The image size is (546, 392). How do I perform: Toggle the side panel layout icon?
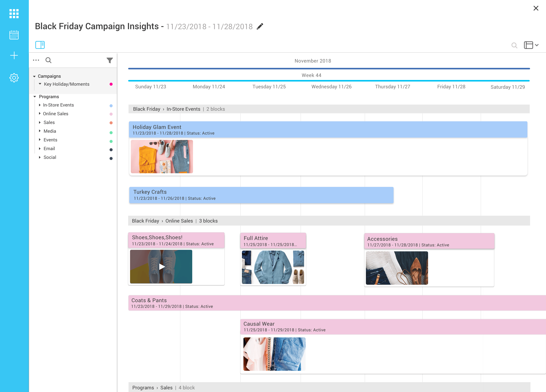click(40, 45)
